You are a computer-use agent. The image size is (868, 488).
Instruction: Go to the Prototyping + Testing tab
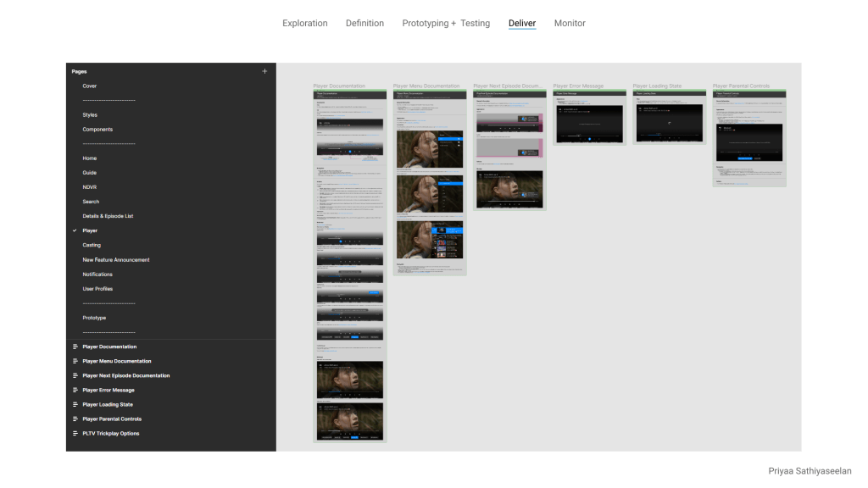[446, 24]
